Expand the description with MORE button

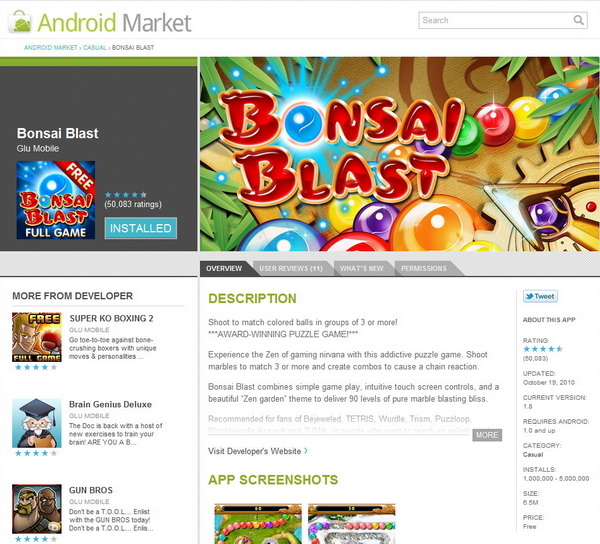(487, 435)
